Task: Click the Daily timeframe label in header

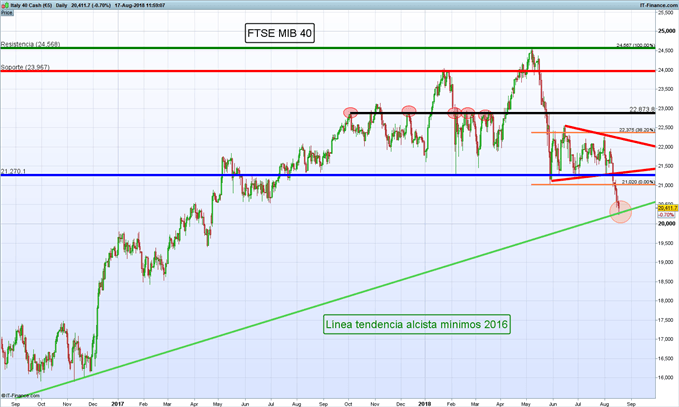Action: tap(61, 6)
